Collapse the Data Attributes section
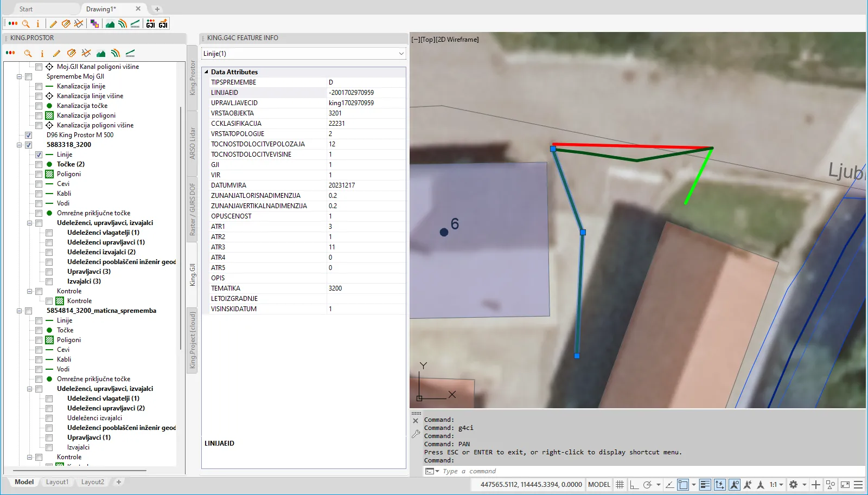The height and width of the screenshot is (495, 868). pyautogui.click(x=206, y=72)
